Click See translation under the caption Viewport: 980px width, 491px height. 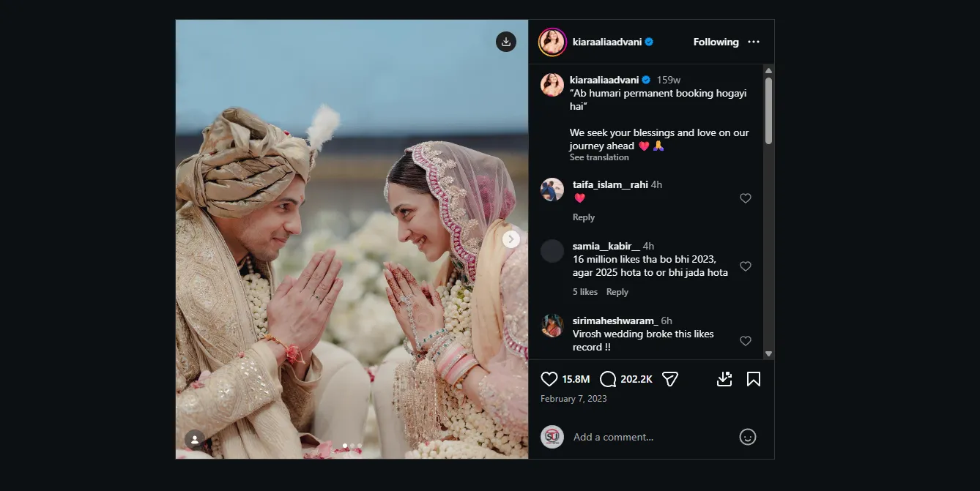tap(599, 157)
